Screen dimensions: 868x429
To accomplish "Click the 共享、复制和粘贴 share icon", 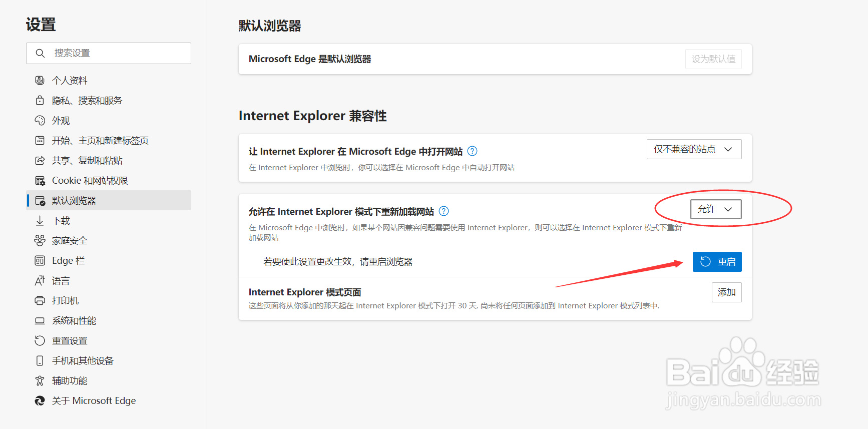I will point(40,160).
